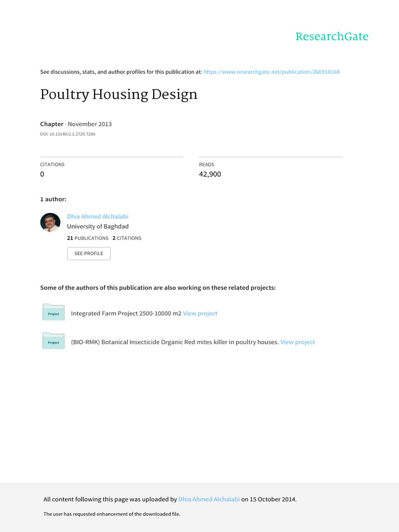Click the University of Baghdad affiliation
The height and width of the screenshot is (532, 399).
pyautogui.click(x=98, y=227)
